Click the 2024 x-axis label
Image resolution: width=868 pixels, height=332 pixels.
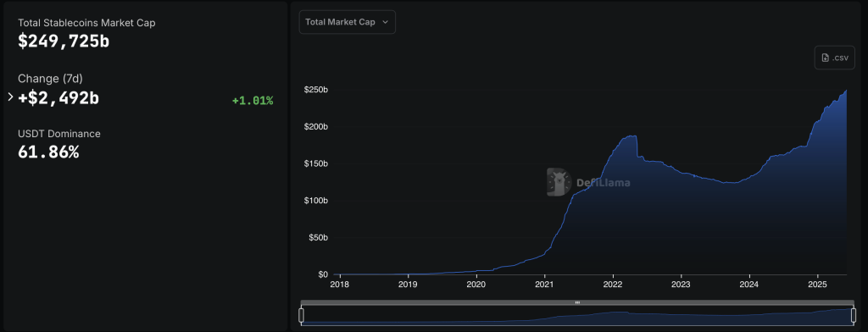tap(749, 285)
